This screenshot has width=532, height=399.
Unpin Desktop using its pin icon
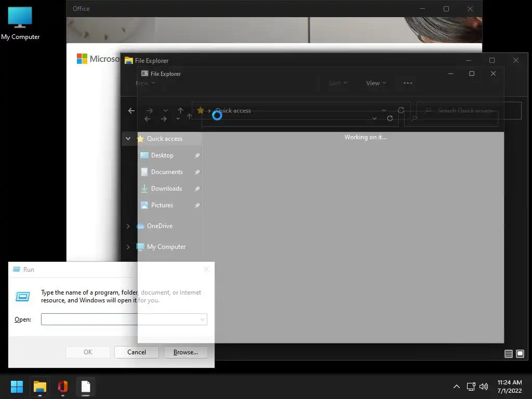point(197,155)
